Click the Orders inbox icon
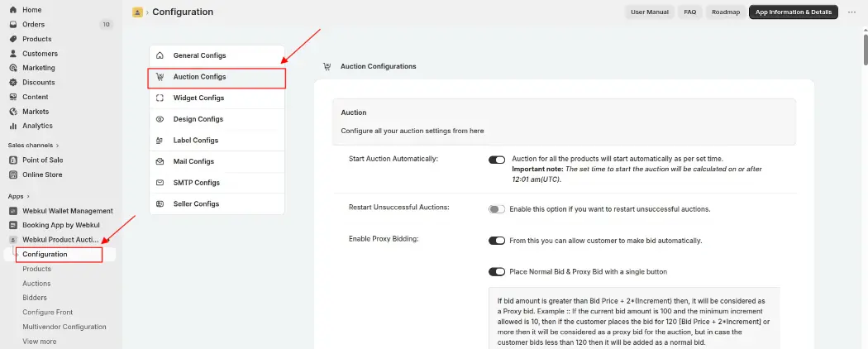 click(x=13, y=24)
